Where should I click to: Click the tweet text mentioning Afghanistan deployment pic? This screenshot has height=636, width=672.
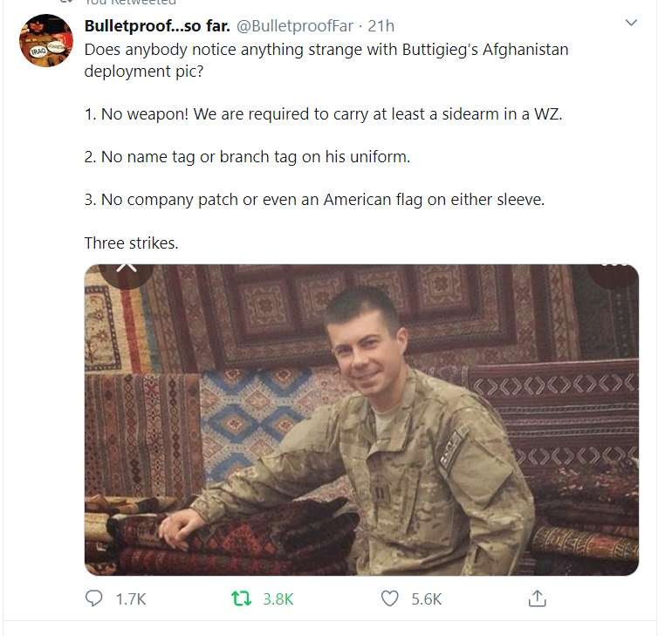326,60
